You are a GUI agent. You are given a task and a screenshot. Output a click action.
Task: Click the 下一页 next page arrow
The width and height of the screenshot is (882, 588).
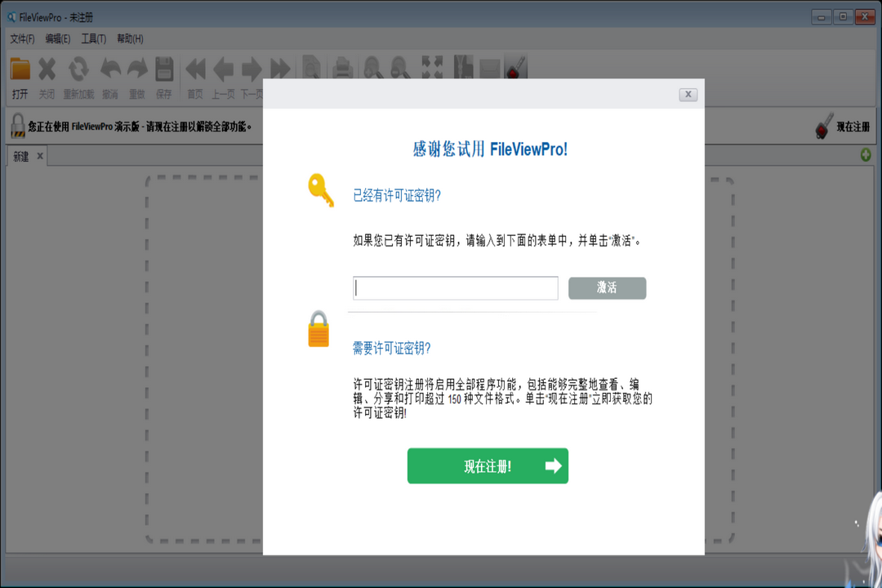pos(252,69)
